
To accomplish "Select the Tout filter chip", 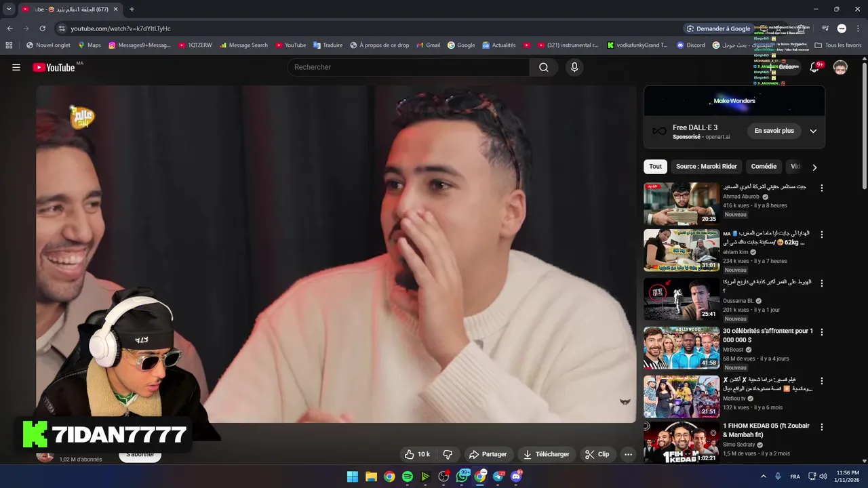I will coord(655,166).
